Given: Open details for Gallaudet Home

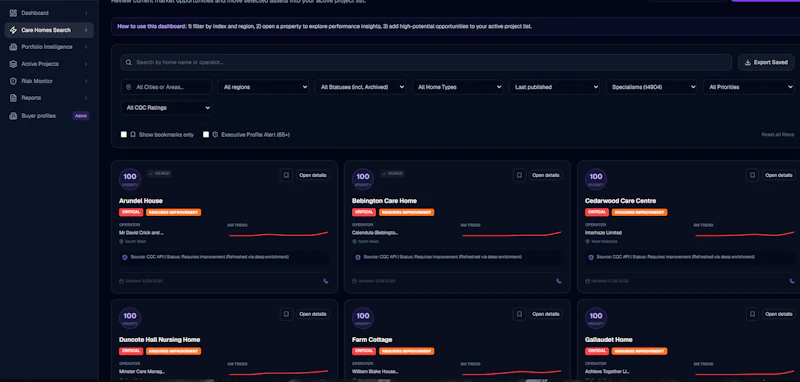Looking at the screenshot, I should (x=779, y=314).
